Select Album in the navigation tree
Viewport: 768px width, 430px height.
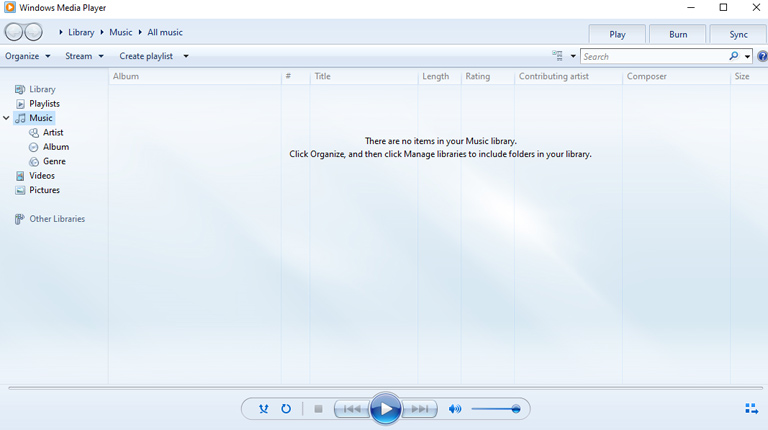[x=56, y=147]
